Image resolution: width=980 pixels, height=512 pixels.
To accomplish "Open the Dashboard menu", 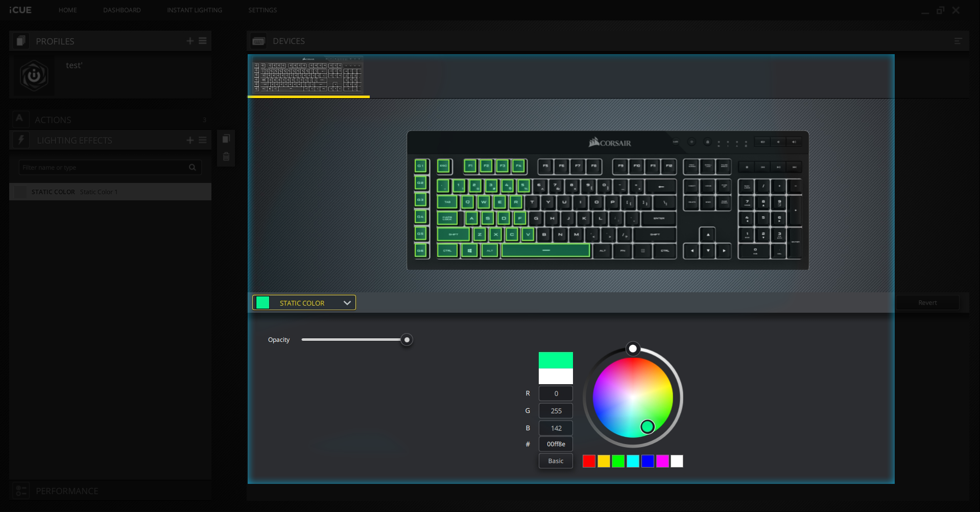I will click(x=122, y=10).
